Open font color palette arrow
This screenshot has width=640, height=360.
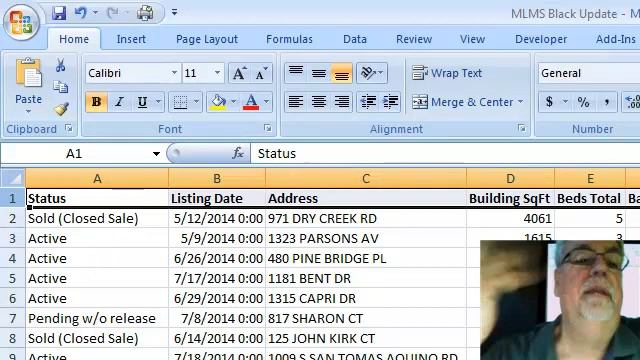tap(266, 102)
